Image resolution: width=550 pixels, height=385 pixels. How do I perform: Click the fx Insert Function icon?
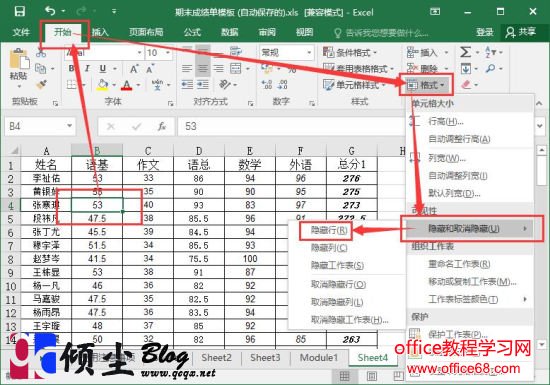[x=161, y=126]
